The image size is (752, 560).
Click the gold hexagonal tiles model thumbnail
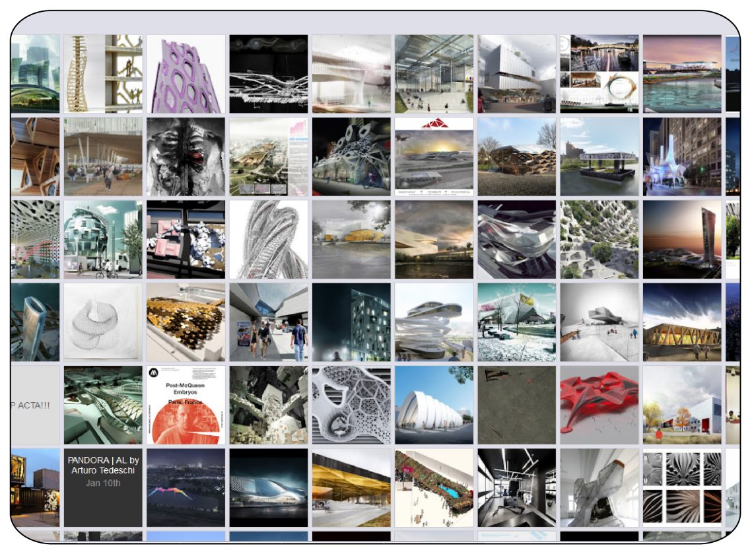[x=186, y=322]
